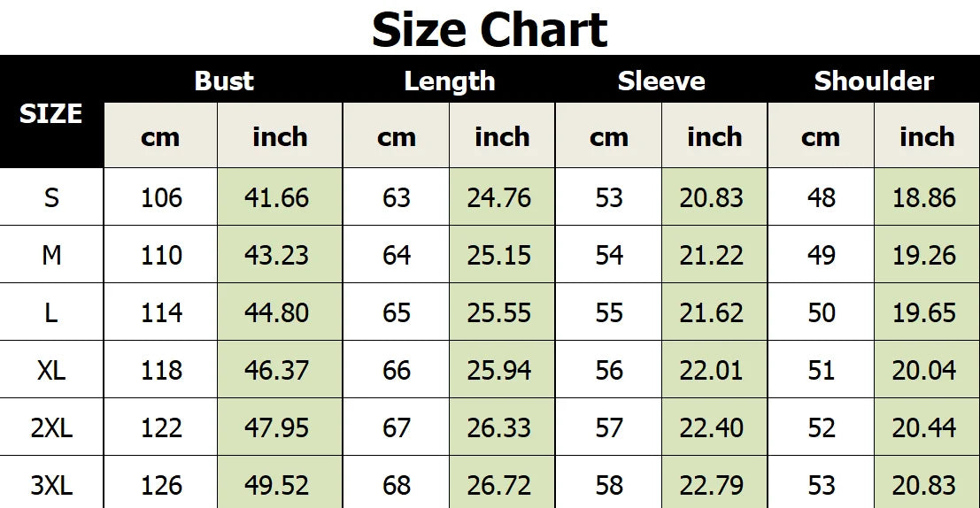The image size is (980, 508).
Task: Click the Length column header
Action: [x=449, y=81]
